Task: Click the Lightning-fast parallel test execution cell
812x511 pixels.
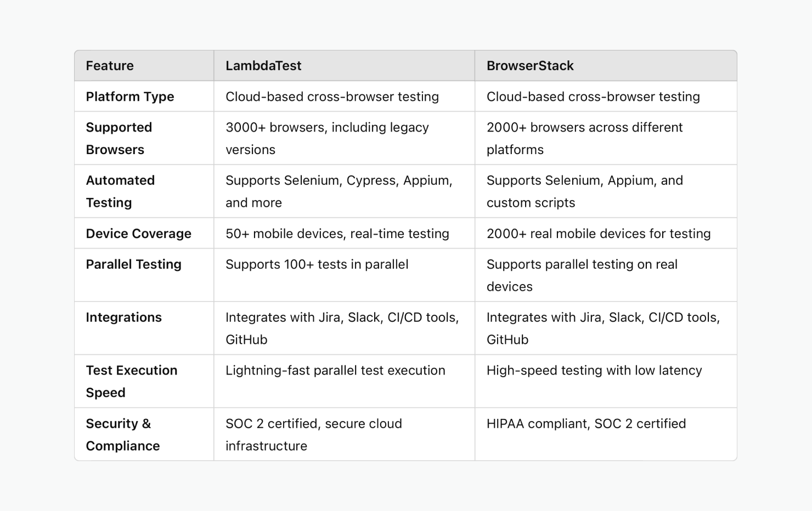Action: tap(335, 371)
